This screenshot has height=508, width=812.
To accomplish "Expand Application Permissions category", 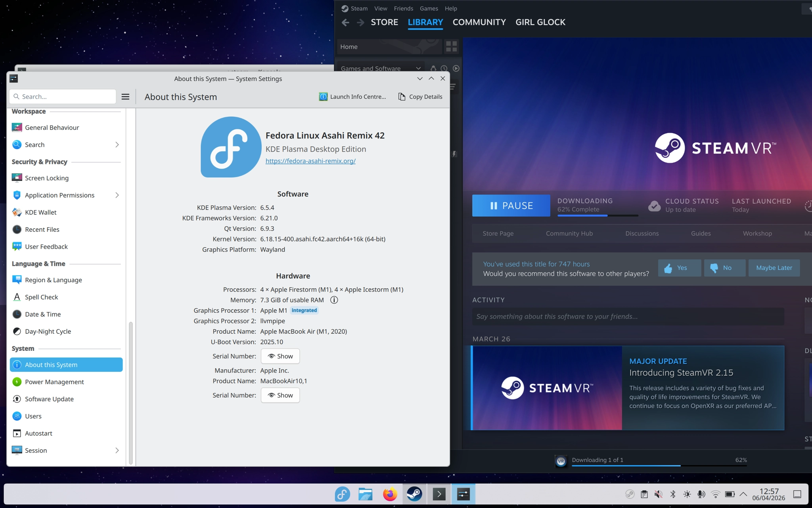I will [x=117, y=195].
